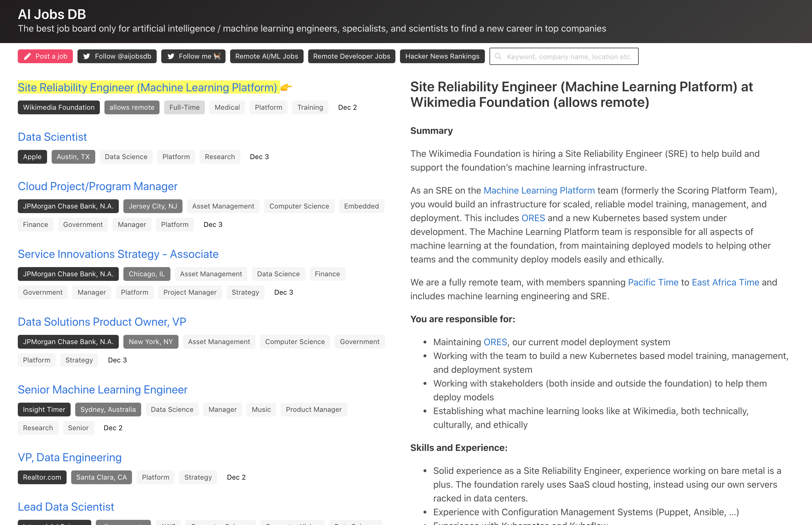Filter by allows remote tag
Viewport: 812px width, 525px height.
pyautogui.click(x=131, y=107)
